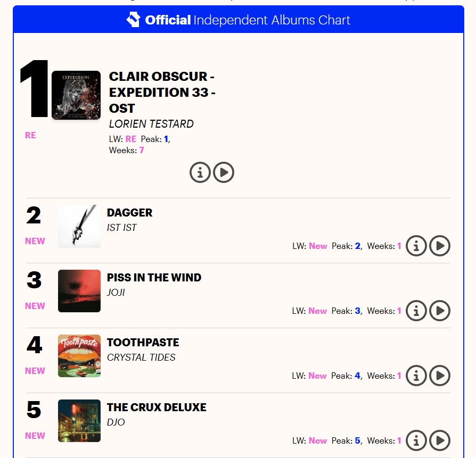Play Toothpaste by Crystal Tides
The height and width of the screenshot is (458, 476).
(440, 376)
